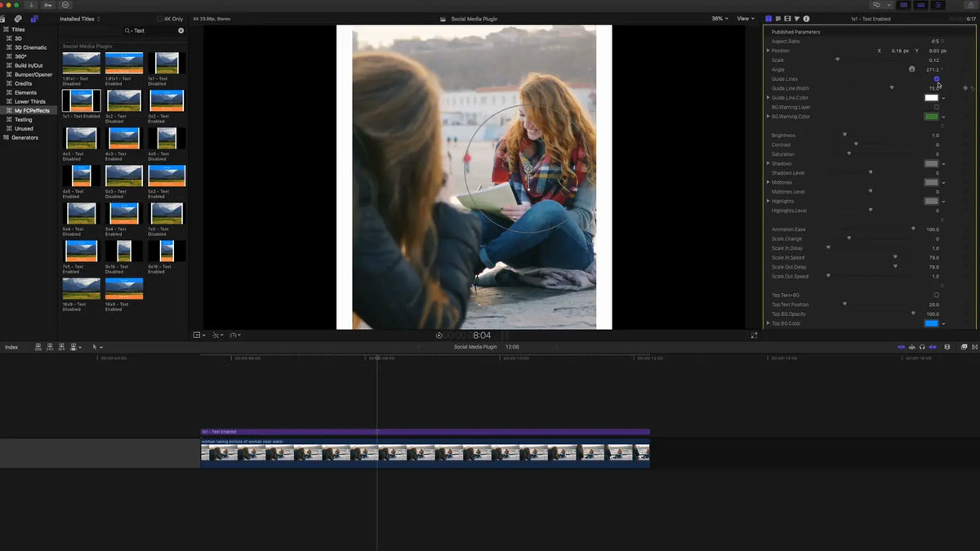980x551 pixels.
Task: Open the Aspect Ratio 4:5 popup
Action: click(x=936, y=41)
